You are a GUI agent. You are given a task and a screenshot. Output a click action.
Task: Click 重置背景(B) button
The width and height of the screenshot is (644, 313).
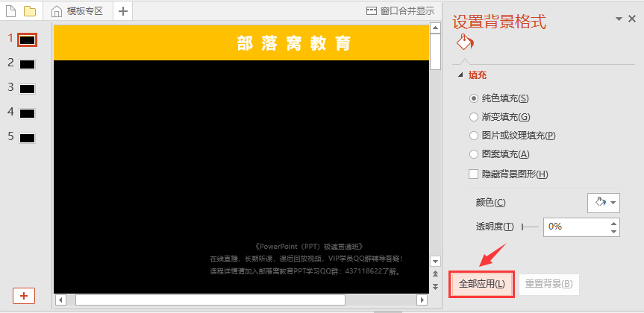(549, 284)
